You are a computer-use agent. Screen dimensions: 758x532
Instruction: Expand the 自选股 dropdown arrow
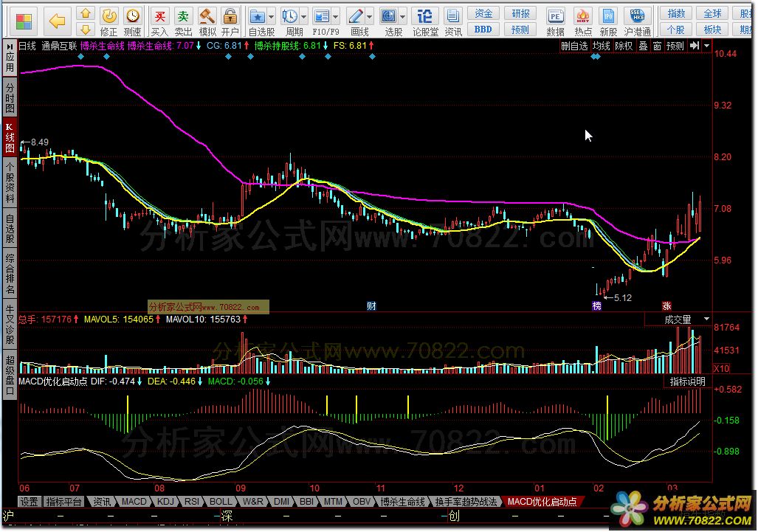point(271,18)
